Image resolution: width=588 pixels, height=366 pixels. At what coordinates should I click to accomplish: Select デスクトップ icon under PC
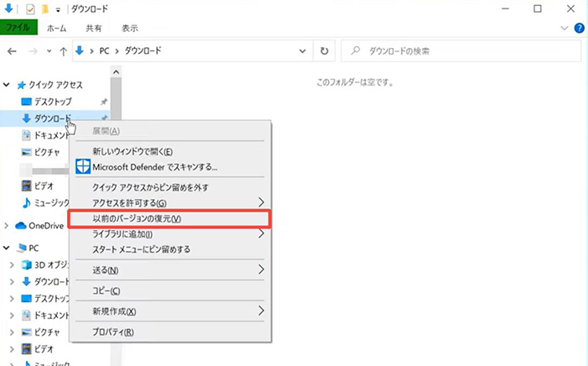point(26,299)
